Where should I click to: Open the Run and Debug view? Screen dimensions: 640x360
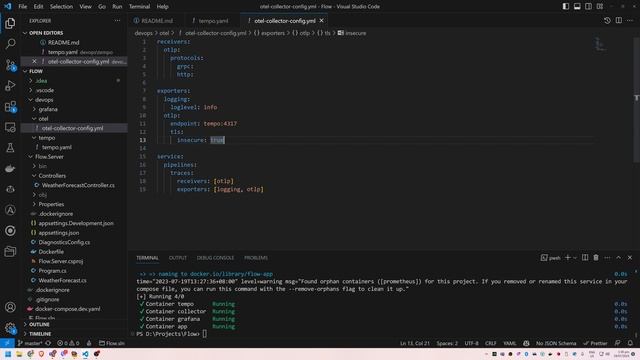coord(10,86)
